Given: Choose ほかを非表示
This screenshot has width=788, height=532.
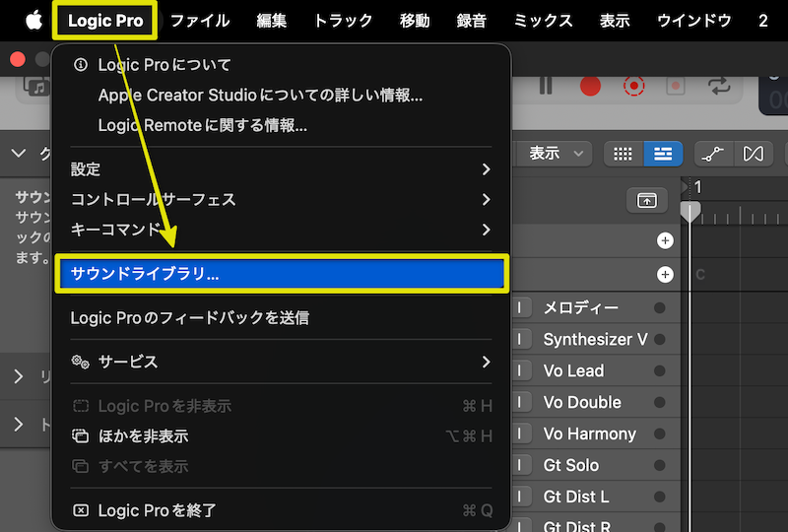Looking at the screenshot, I should tap(282, 436).
